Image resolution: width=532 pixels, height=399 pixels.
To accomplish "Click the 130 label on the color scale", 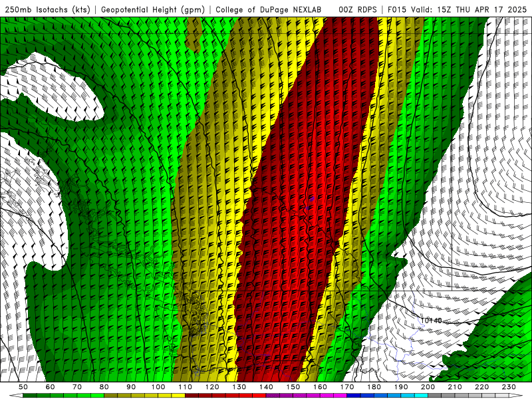I will pos(239,387).
